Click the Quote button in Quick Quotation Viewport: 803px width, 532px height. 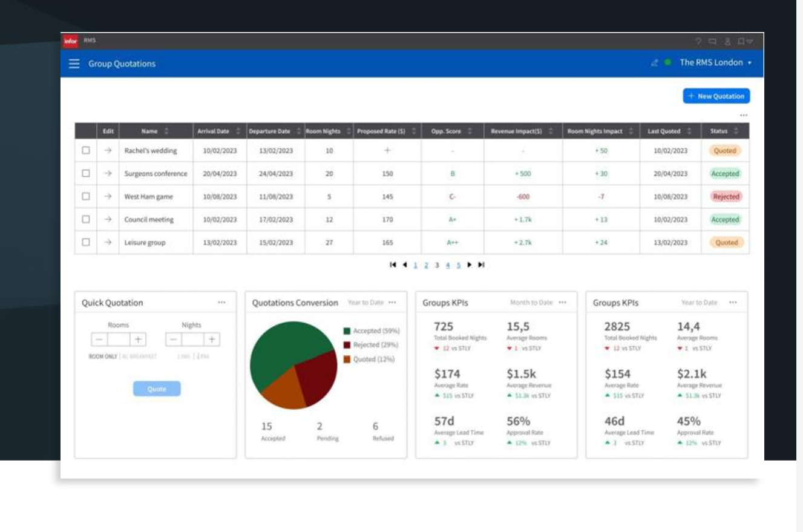(157, 389)
